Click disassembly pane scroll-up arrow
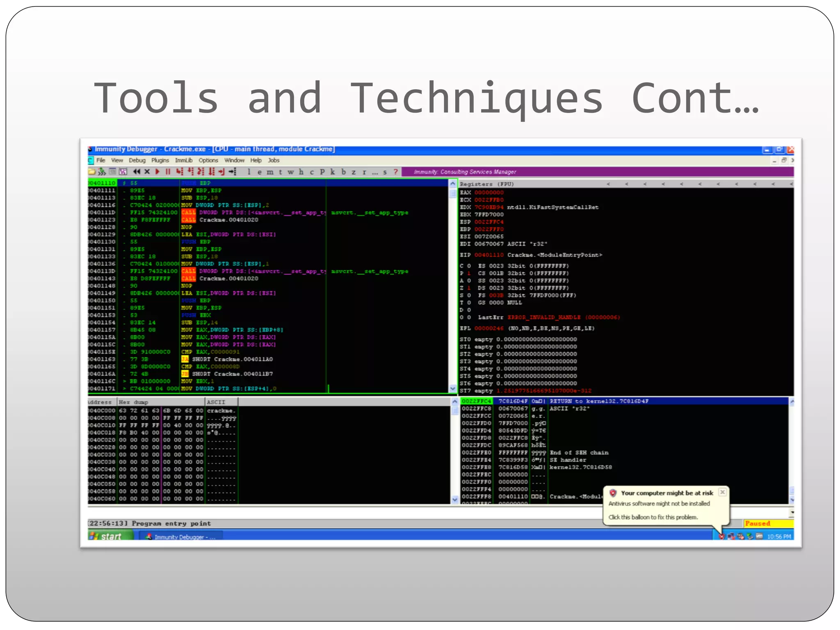 pos(453,183)
